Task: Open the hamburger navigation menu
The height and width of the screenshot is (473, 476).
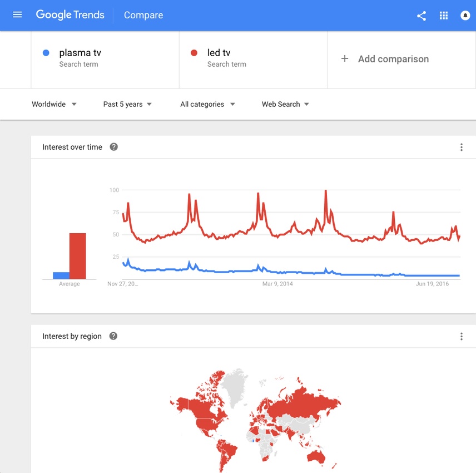Action: [x=17, y=15]
